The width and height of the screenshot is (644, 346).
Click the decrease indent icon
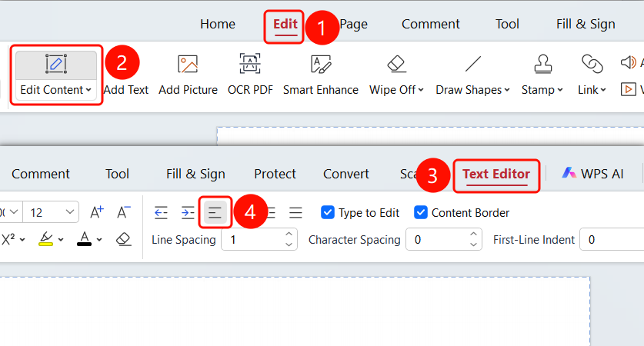tap(161, 213)
